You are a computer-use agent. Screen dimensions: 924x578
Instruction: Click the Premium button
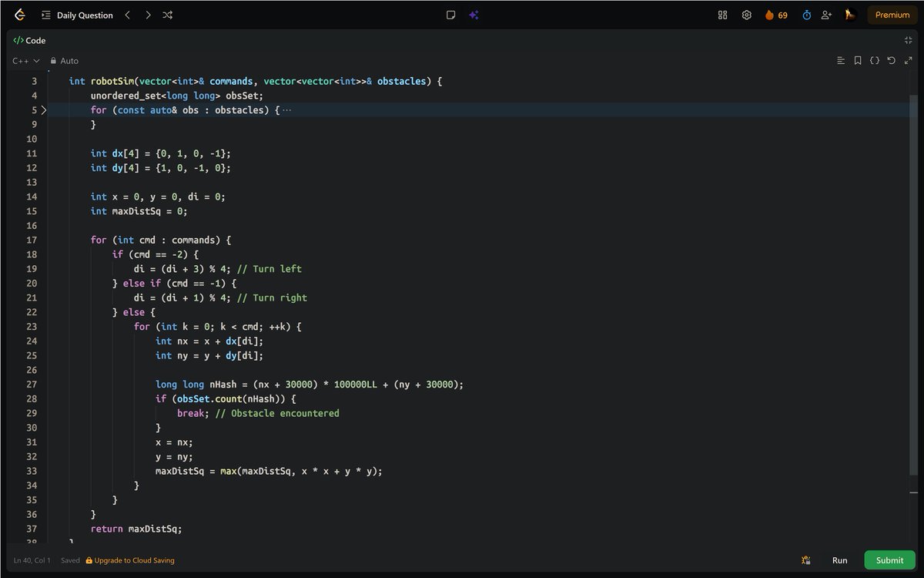(x=892, y=15)
